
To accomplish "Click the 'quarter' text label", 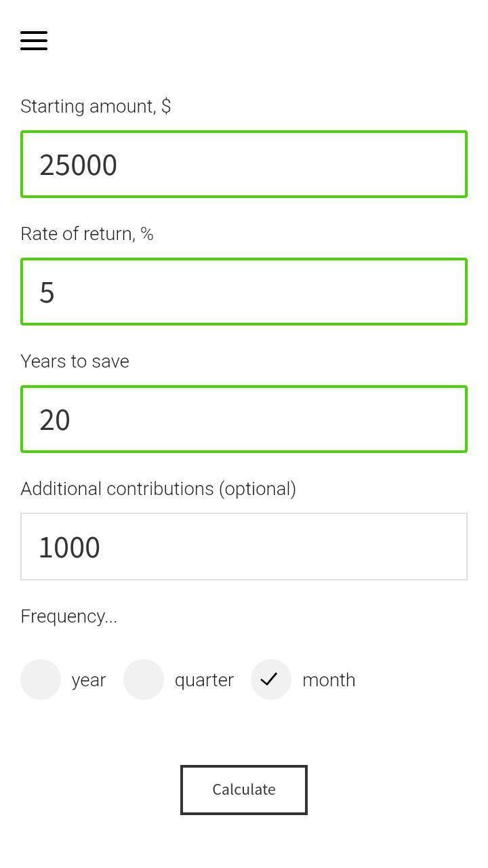I will [204, 680].
